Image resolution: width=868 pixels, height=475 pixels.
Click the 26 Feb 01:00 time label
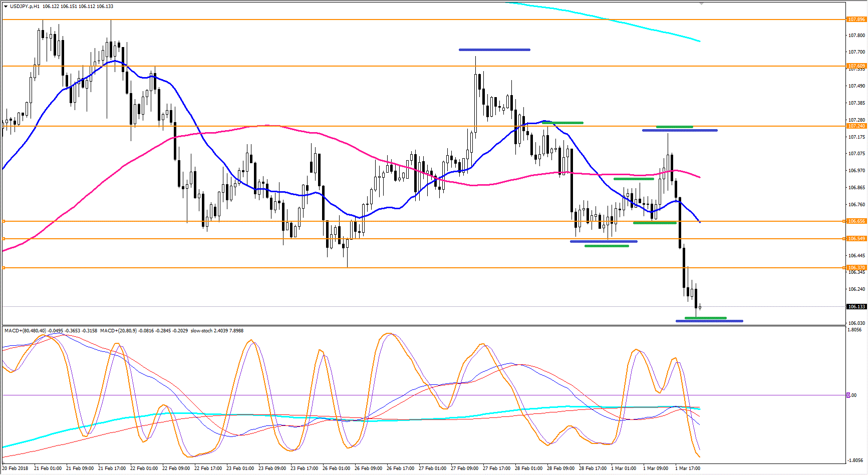pos(337,468)
